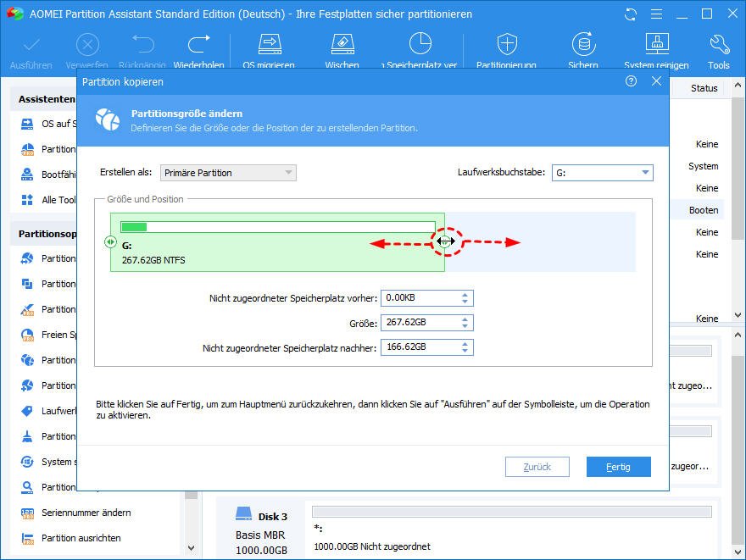Click the OS auf SSD wizard icon
This screenshot has height=560, width=746.
[x=28, y=124]
